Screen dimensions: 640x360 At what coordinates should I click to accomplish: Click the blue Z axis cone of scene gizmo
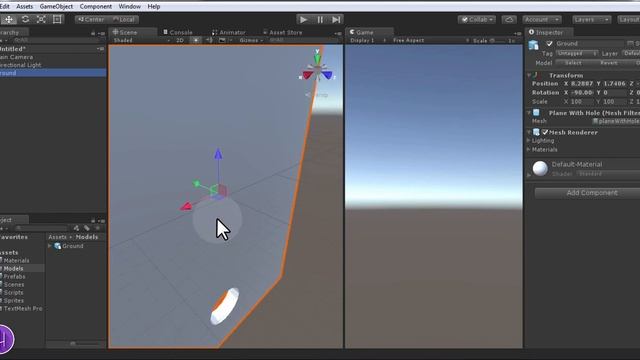tap(327, 76)
